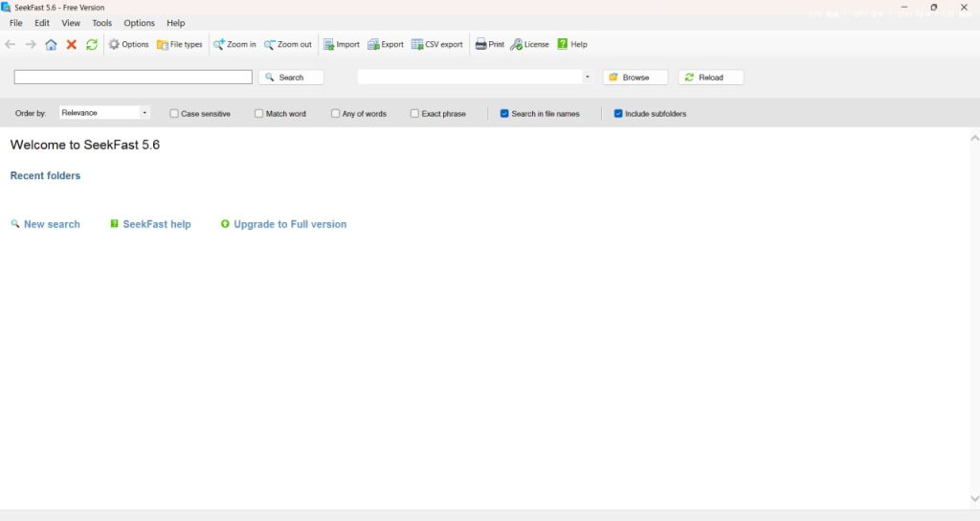The width and height of the screenshot is (980, 521).
Task: Open the Edit menu
Action: (42, 23)
